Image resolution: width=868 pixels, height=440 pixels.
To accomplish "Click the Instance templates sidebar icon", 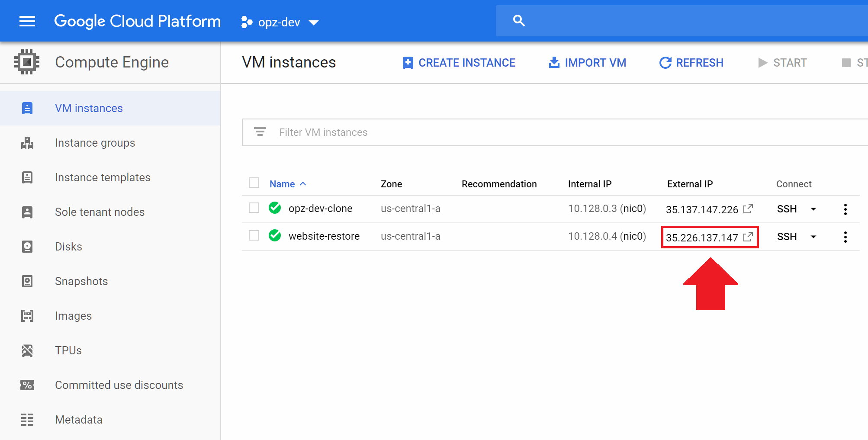I will coord(27,177).
